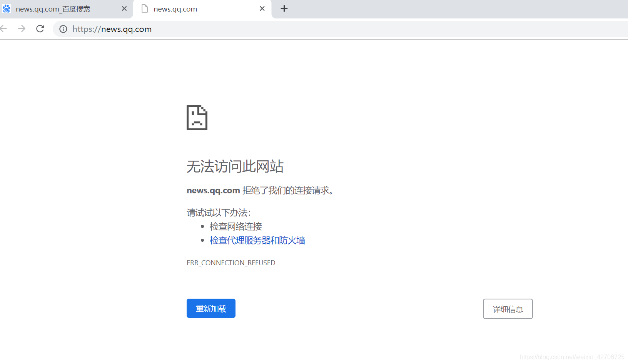Viewport: 628px width, 364px height.
Task: Click the 无法访问此网站 heading
Action: 235,166
